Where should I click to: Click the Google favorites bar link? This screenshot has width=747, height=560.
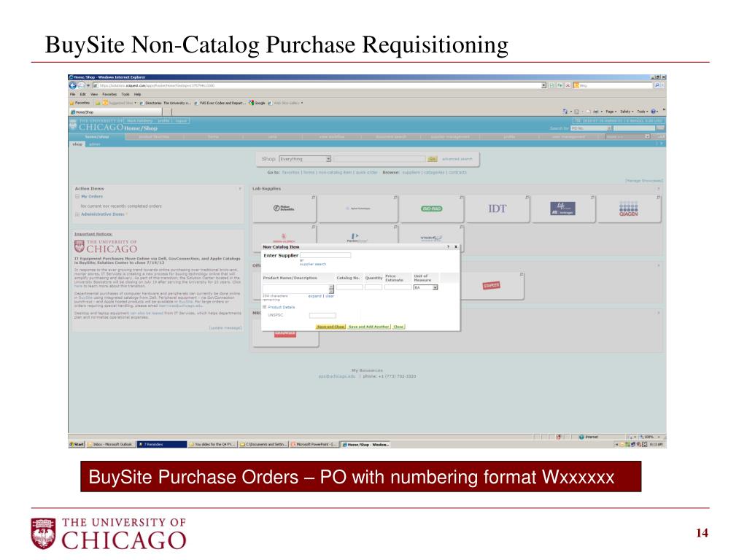[257, 103]
